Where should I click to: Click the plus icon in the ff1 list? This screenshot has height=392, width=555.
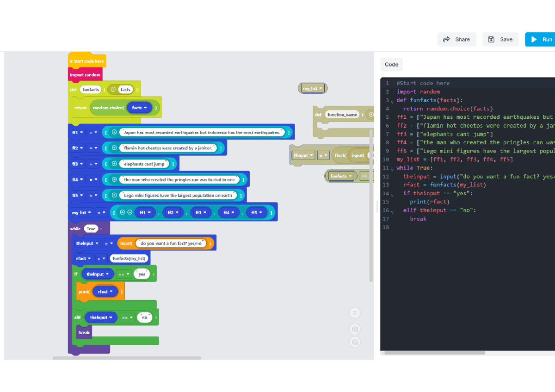click(114, 132)
